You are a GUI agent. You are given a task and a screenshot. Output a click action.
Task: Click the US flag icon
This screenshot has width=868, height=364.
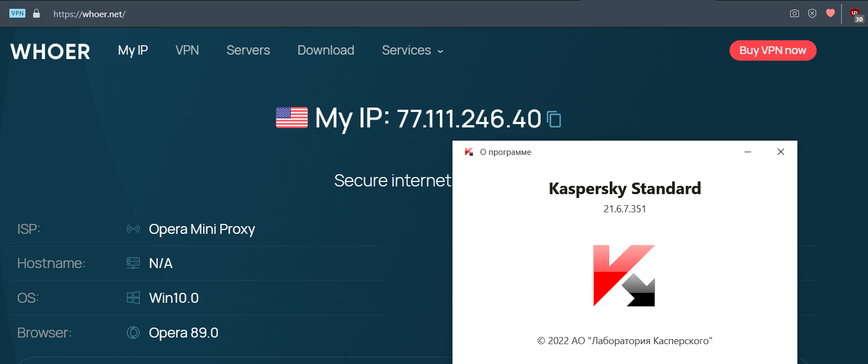pos(292,117)
